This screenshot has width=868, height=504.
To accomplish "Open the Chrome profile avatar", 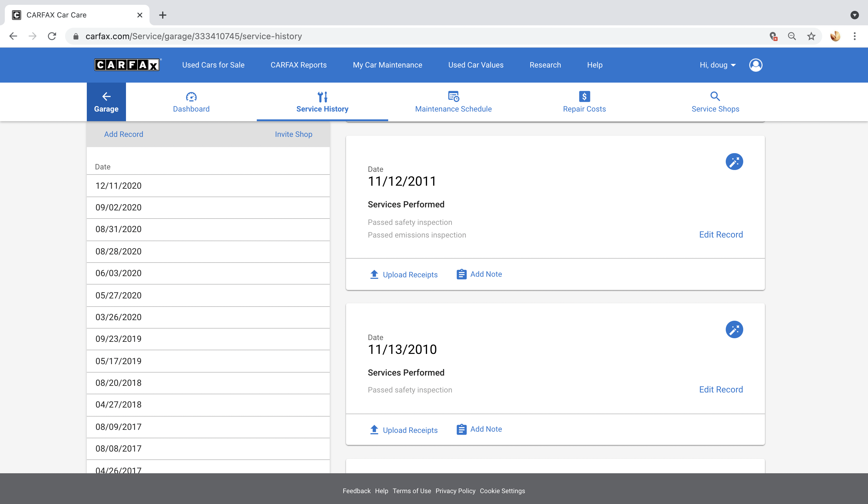I will pyautogui.click(x=835, y=36).
